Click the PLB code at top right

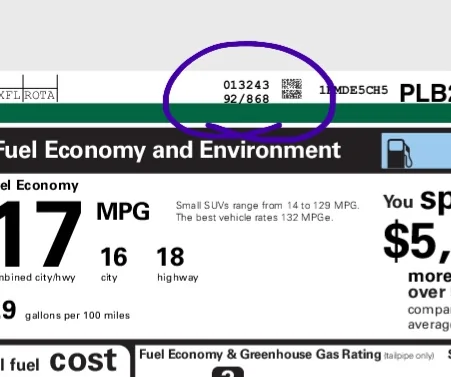(x=425, y=93)
